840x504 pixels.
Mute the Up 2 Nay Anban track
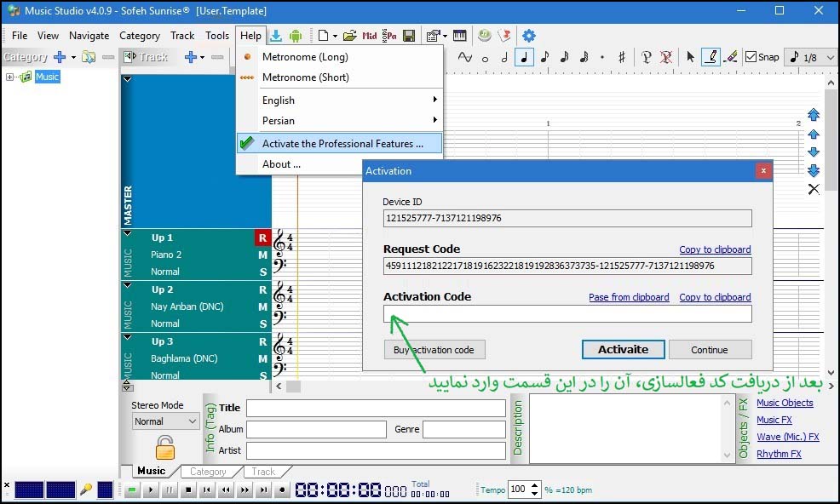click(262, 306)
